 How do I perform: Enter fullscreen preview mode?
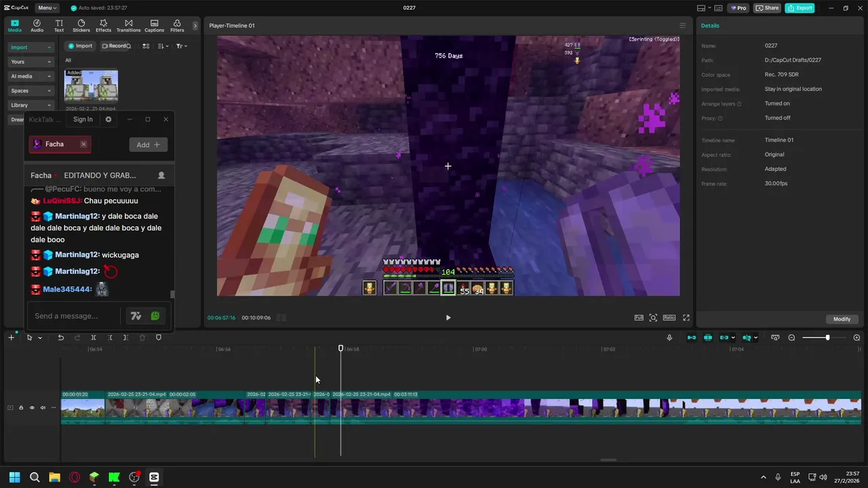tap(686, 317)
